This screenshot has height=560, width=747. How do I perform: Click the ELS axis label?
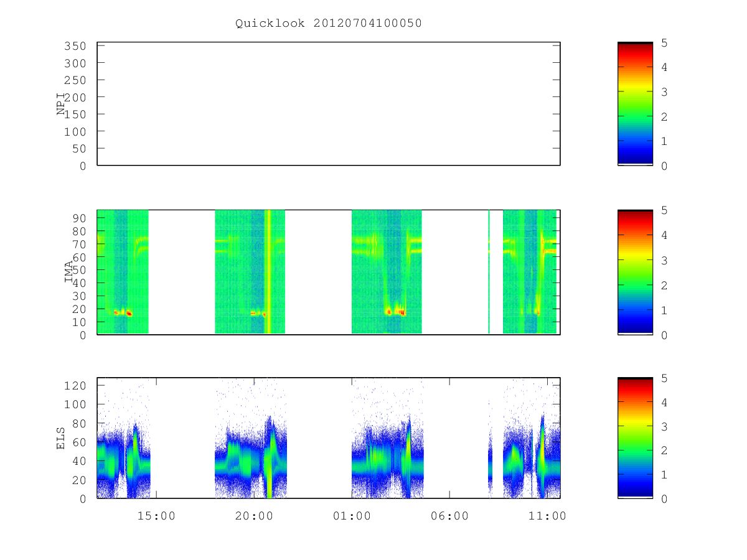point(61,439)
